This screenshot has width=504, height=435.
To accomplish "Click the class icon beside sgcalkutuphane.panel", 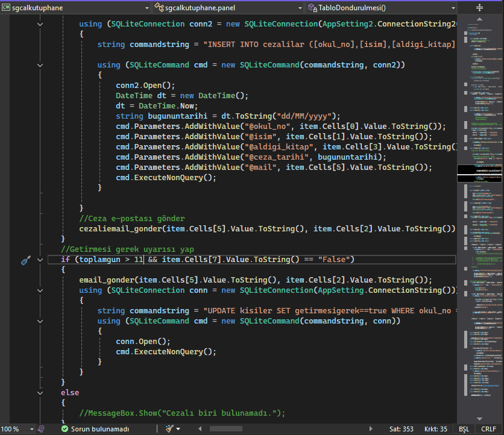I will [x=159, y=8].
